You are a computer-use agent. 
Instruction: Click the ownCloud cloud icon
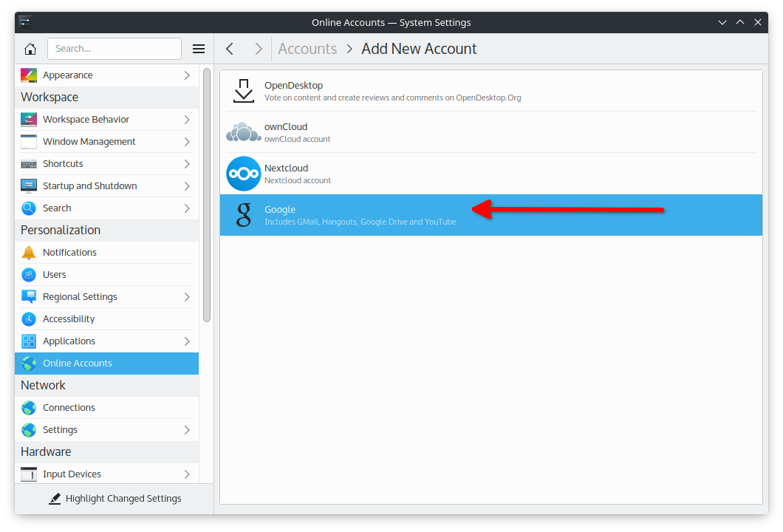[x=244, y=132]
